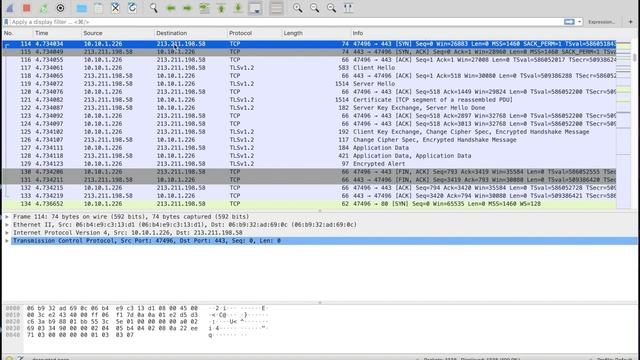This screenshot has height=360, width=640.
Task: Go forward to next packet
Action: coord(187,8)
